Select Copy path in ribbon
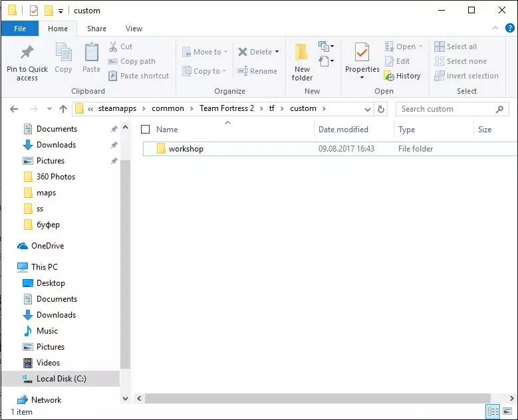Image resolution: width=518 pixels, height=420 pixels. 132,61
